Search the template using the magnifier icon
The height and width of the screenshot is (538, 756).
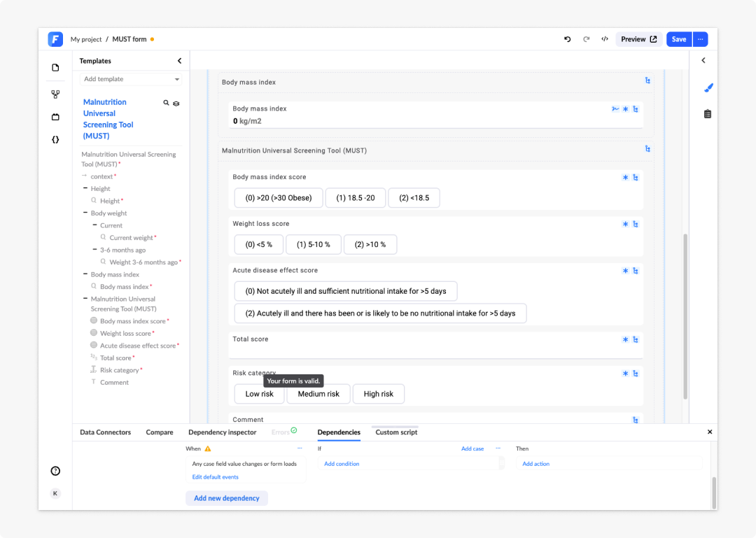(x=167, y=103)
